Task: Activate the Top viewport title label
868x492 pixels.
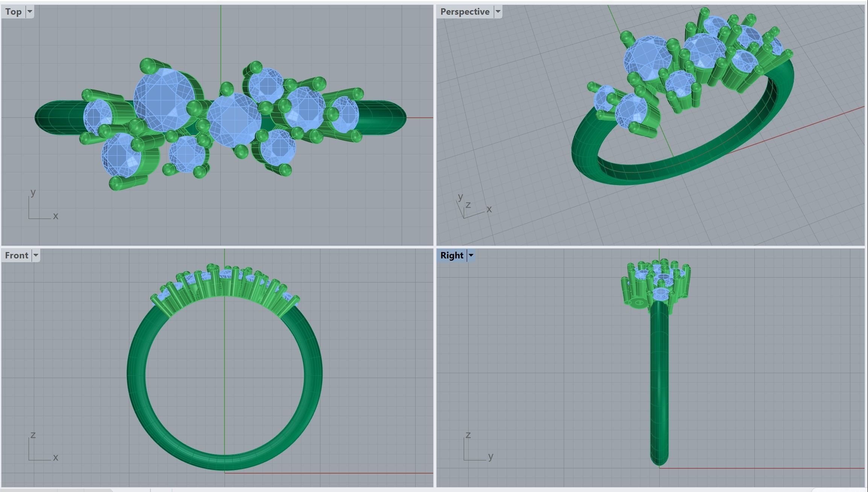Action: (x=13, y=12)
